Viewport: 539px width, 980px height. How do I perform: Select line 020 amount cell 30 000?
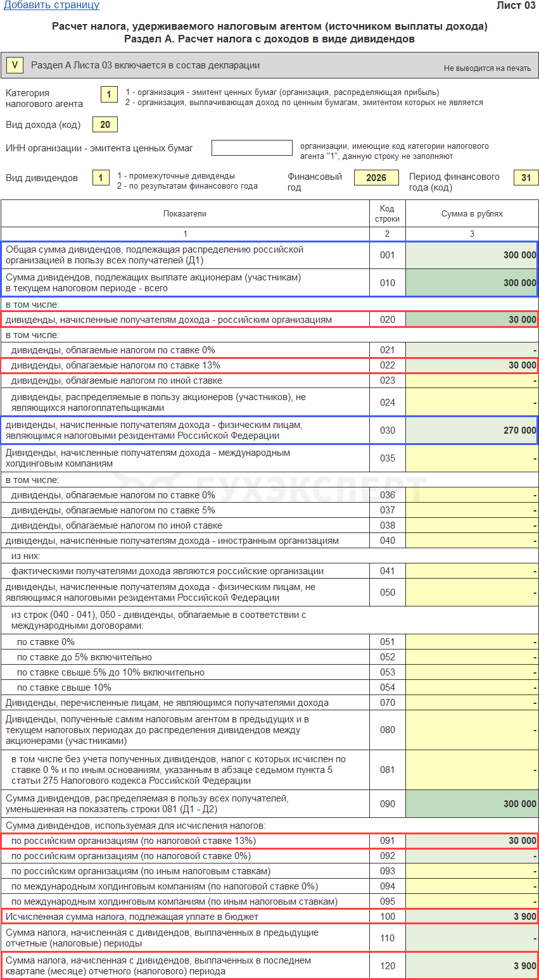point(472,320)
